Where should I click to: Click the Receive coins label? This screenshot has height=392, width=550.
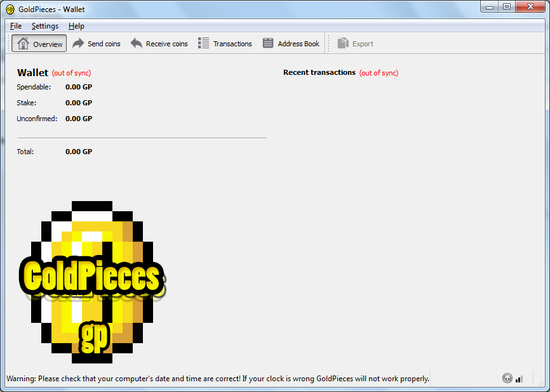pos(166,44)
